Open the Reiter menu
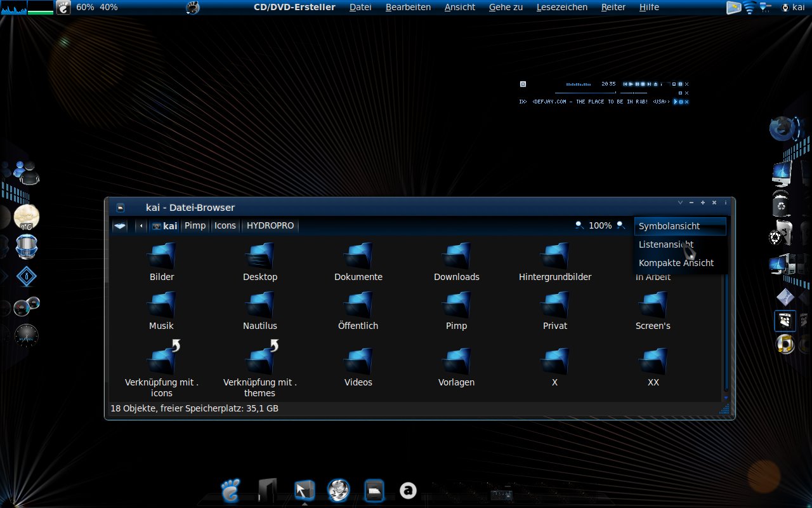812x508 pixels. (x=613, y=7)
